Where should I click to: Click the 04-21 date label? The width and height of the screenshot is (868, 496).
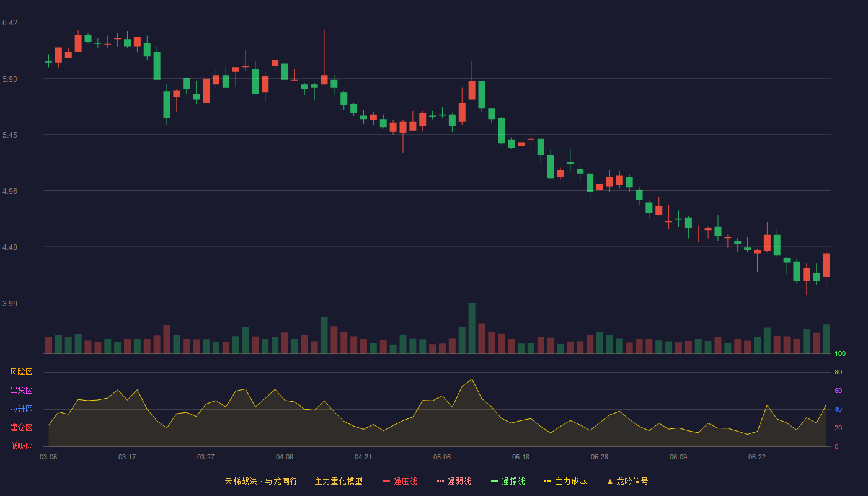coord(363,457)
